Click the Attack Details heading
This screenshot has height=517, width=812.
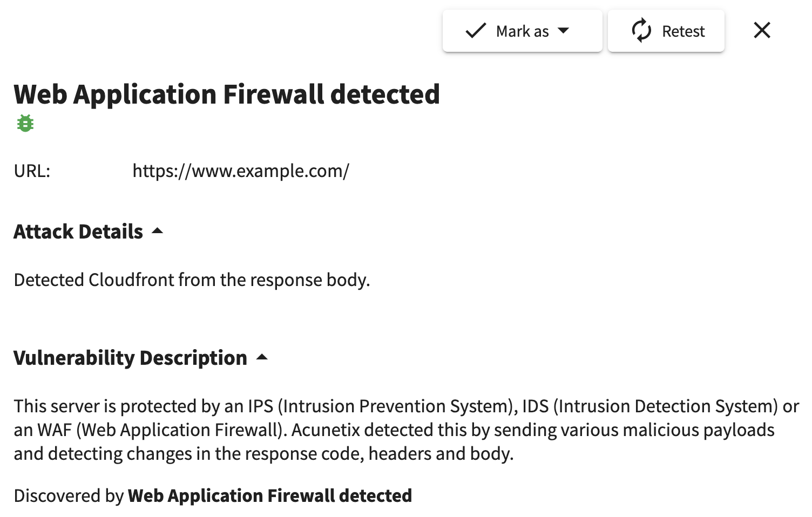point(78,232)
